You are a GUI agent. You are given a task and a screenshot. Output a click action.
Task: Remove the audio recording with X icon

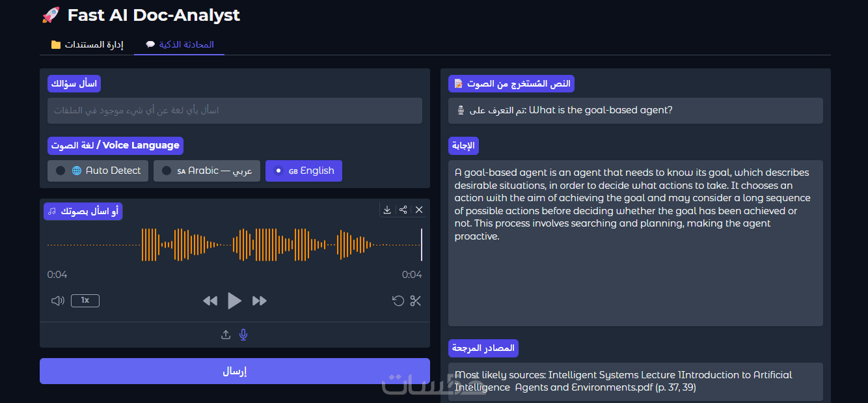419,210
